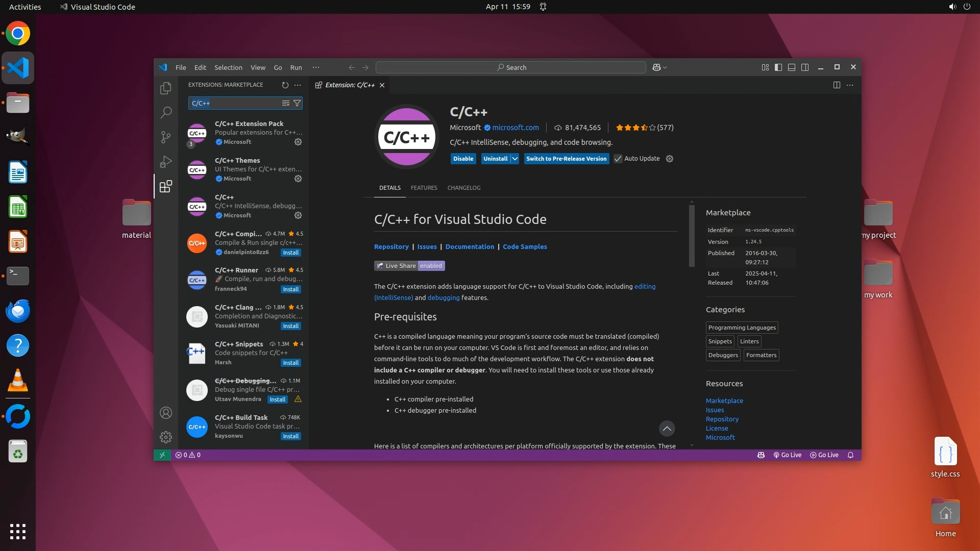The image size is (980, 551).
Task: Open the Source Control view icon
Action: 165,137
